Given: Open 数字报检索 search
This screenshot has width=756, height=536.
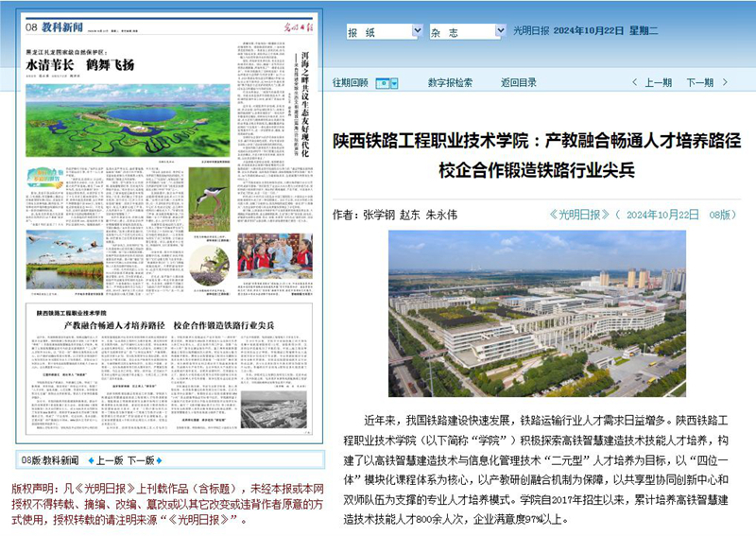Looking at the screenshot, I should click(x=450, y=82).
